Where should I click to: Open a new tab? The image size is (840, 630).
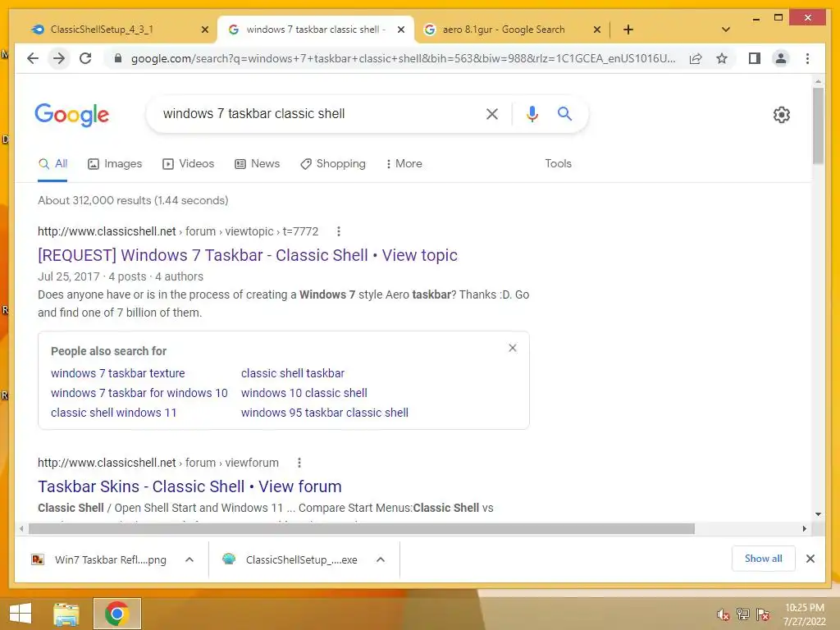[x=628, y=30]
